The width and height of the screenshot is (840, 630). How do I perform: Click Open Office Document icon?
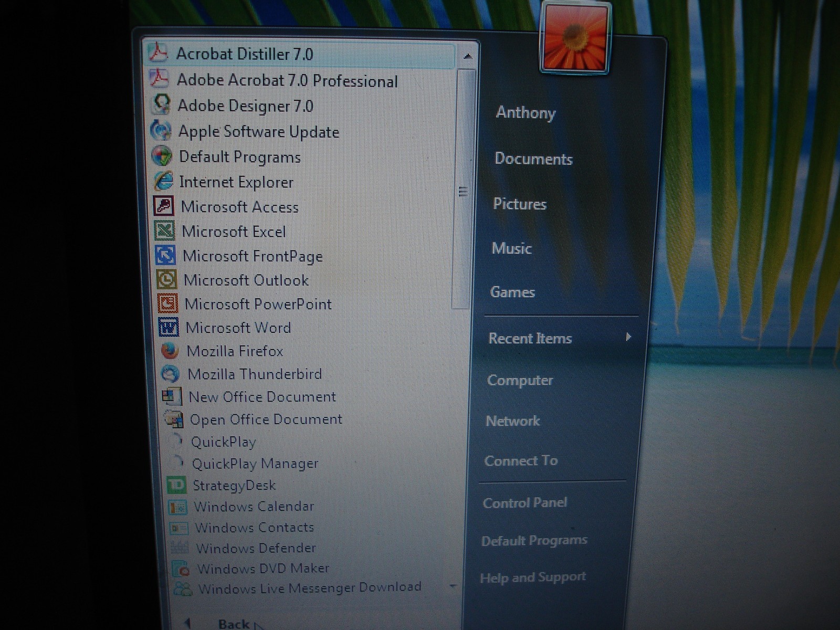[173, 419]
